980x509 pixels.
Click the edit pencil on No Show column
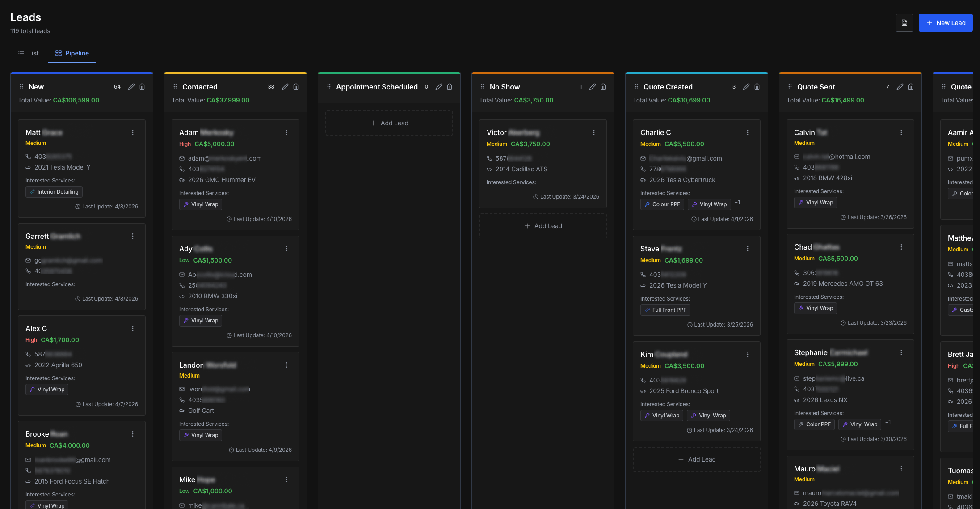(x=593, y=87)
